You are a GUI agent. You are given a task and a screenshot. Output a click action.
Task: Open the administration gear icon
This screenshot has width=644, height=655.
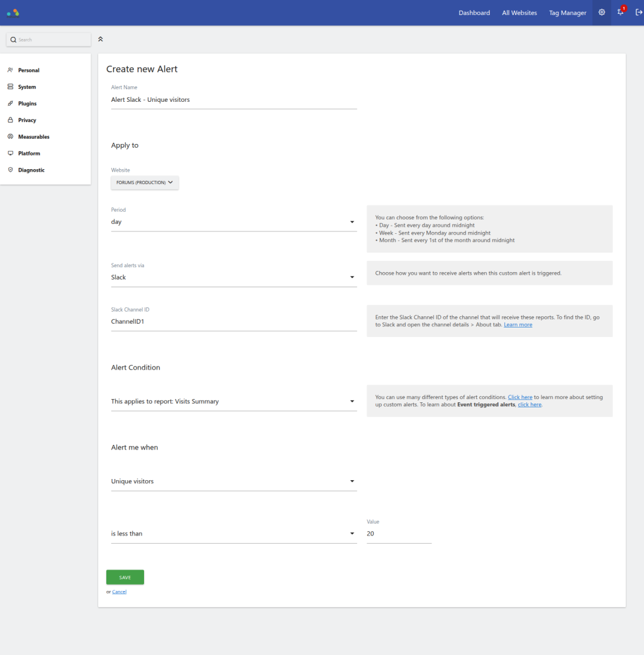pyautogui.click(x=601, y=13)
